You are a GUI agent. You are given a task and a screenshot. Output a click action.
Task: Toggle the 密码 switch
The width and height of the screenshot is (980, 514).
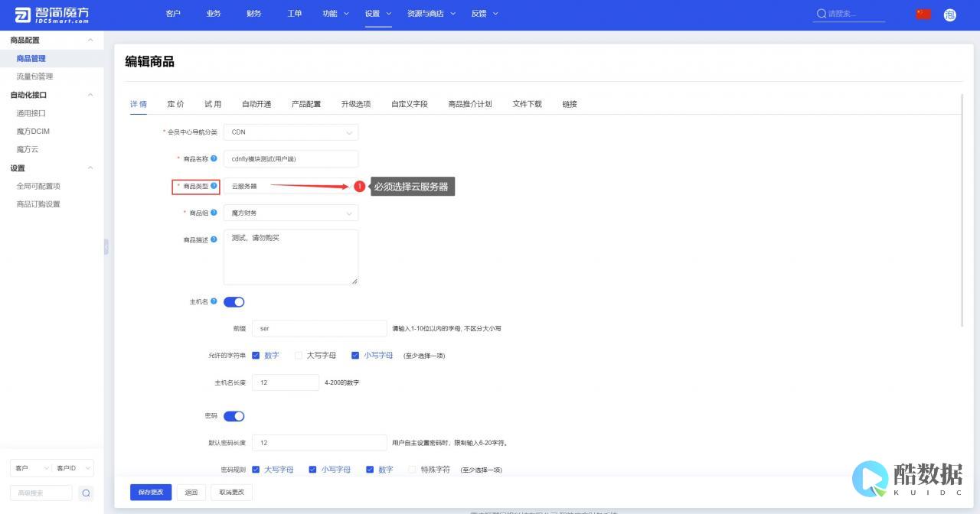234,416
